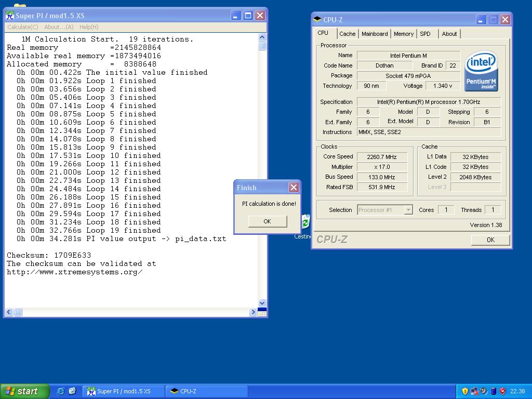Click the Super PI title bar icon
This screenshot has height=399, width=532.
(x=10, y=15)
